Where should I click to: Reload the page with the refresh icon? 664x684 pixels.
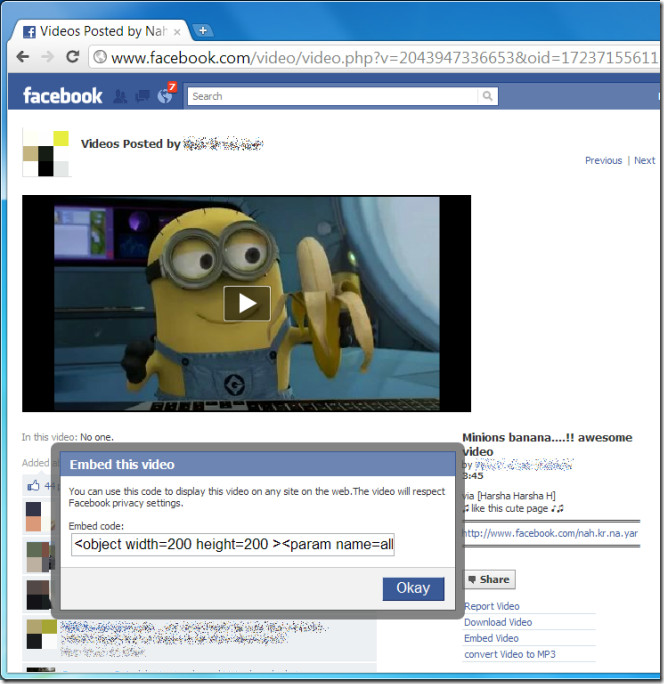pyautogui.click(x=72, y=57)
